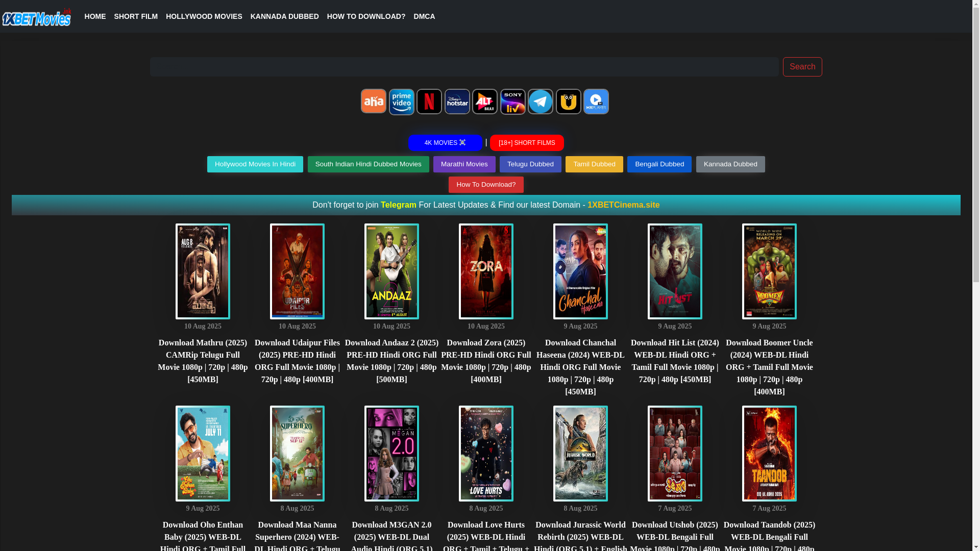Open the Oho Enthan Baby poster
Screen dimensions: 980x551
[x=203, y=454]
